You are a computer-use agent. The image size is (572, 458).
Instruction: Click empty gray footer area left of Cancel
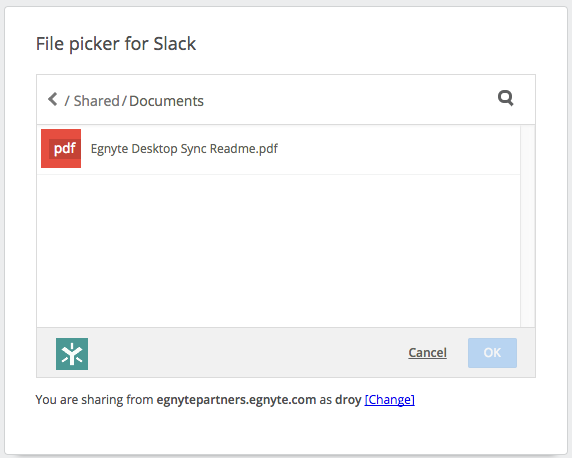tap(248, 353)
